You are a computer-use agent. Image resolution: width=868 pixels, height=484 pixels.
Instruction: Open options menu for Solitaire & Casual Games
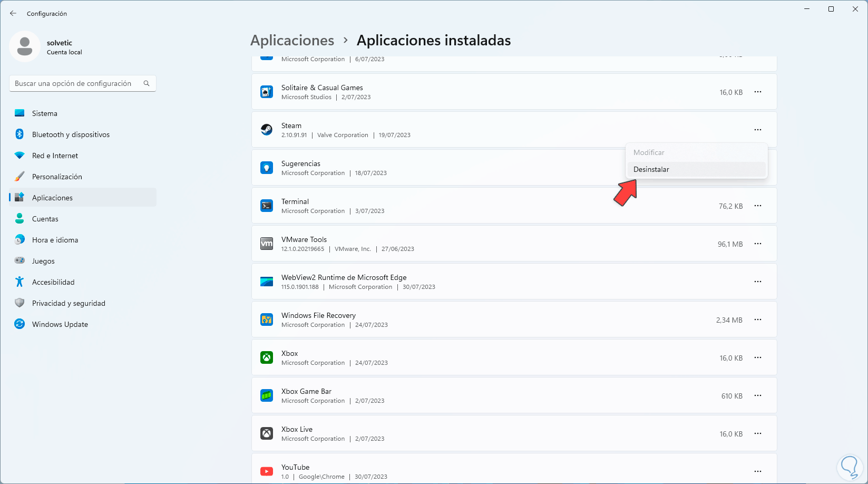pos(758,92)
